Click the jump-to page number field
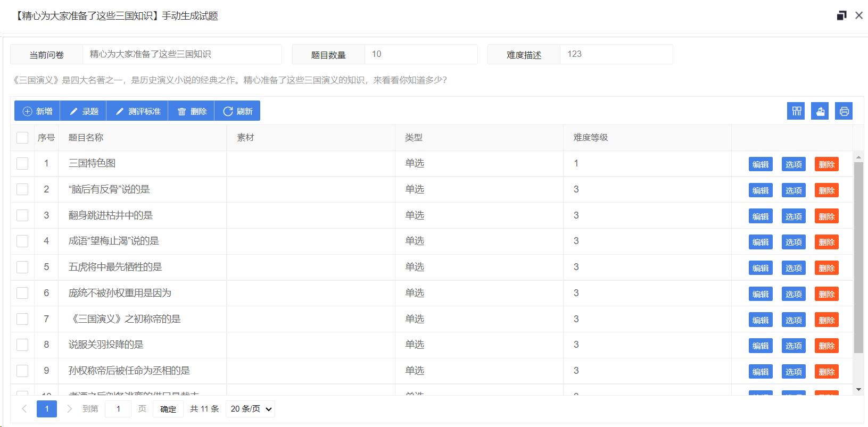Screen dimensions: 868x427 click(x=118, y=409)
